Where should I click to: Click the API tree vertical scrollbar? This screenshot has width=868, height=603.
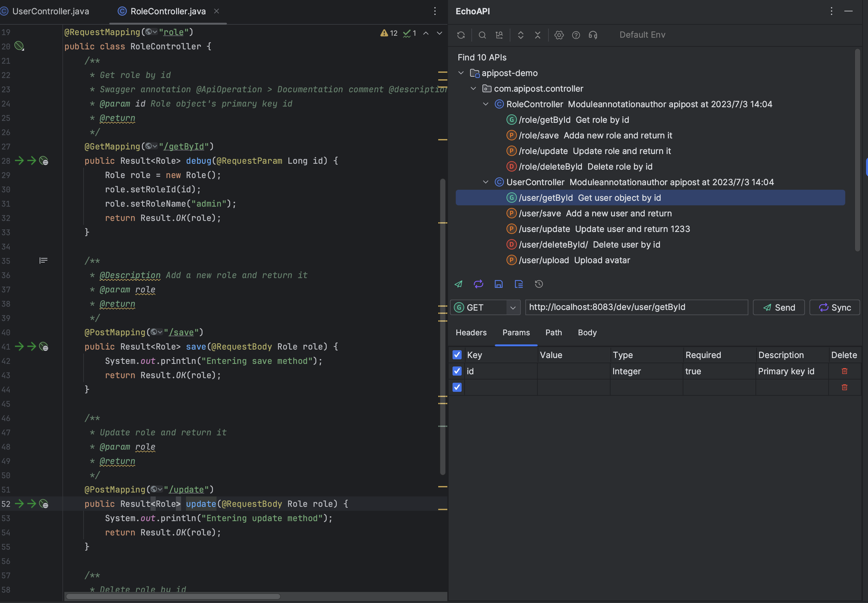pos(857,150)
